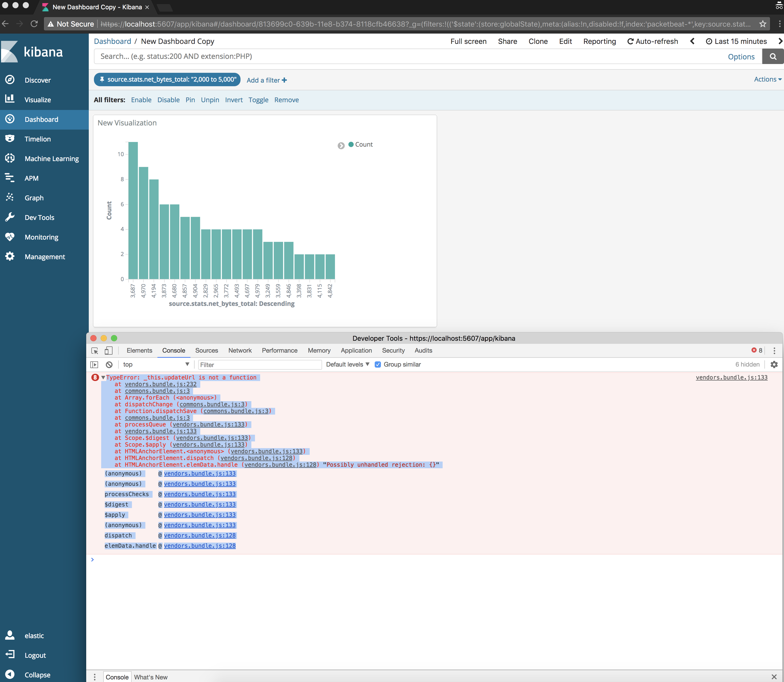
Task: Click the Options link in search bar
Action: (x=741, y=57)
